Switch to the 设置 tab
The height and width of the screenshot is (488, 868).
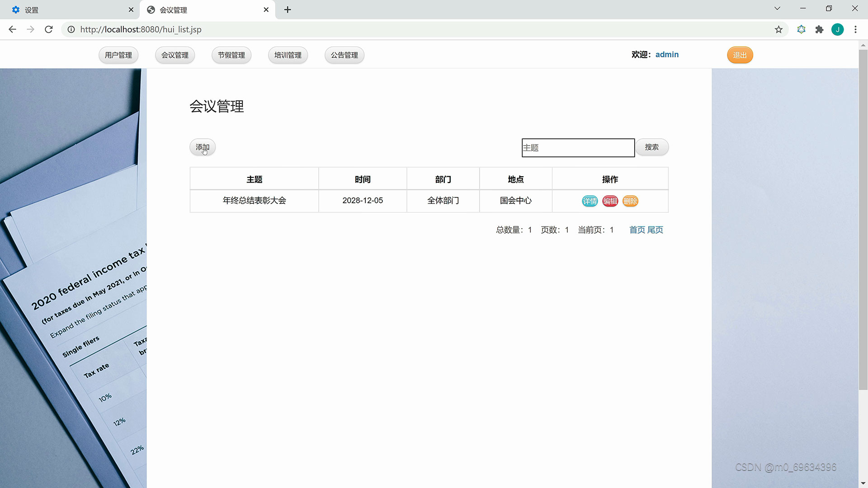point(68,9)
